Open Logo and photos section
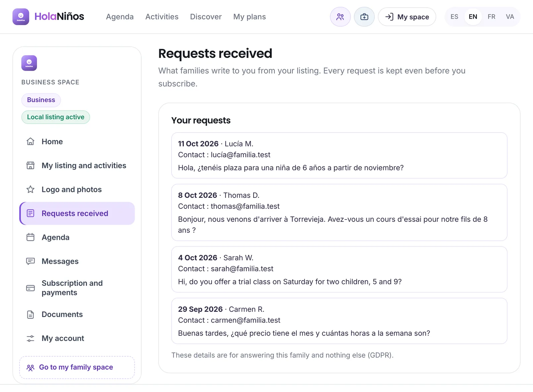Viewport: 533px width, 392px height. point(77,190)
